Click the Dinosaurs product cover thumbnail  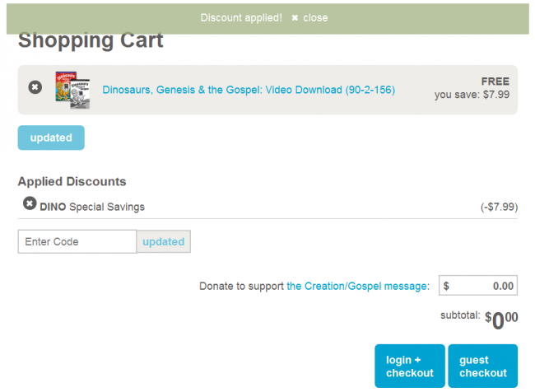click(71, 87)
